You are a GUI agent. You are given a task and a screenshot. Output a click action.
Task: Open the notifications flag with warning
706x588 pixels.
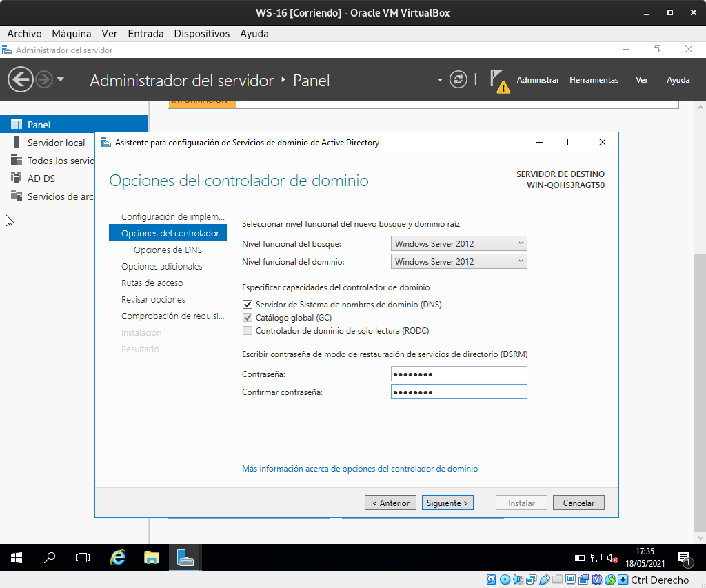[499, 81]
